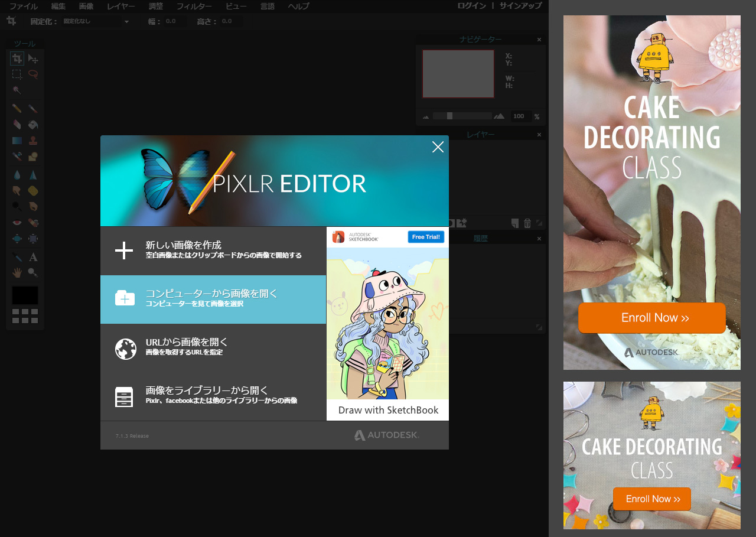Screen dimensions: 756x537
Task: Select the Burn hand tool
Action: (33, 206)
